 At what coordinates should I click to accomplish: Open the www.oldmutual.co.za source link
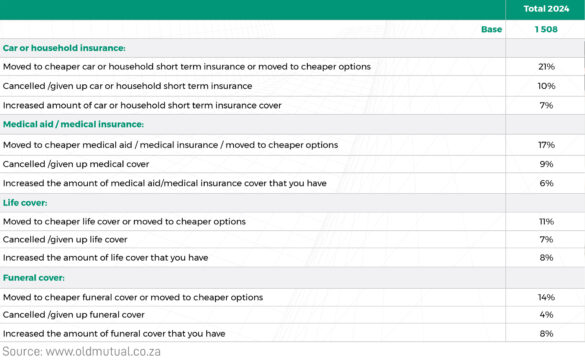(103, 352)
